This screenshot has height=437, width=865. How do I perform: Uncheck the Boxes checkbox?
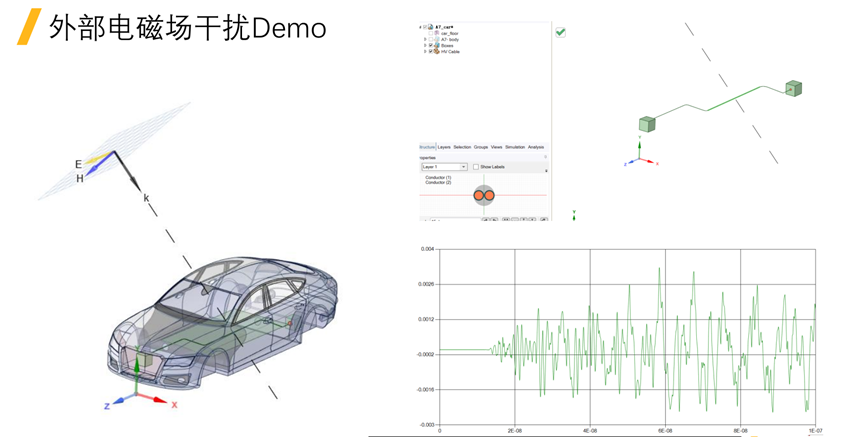pos(431,45)
